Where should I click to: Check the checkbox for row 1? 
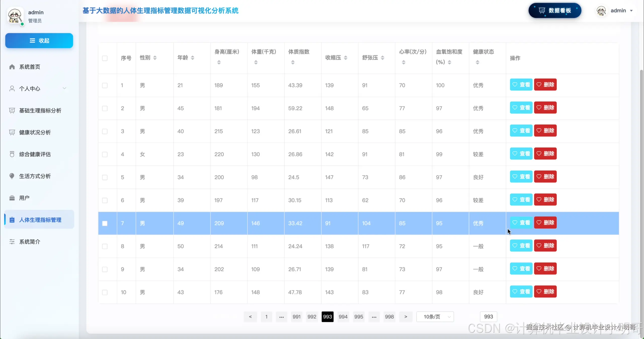point(105,86)
